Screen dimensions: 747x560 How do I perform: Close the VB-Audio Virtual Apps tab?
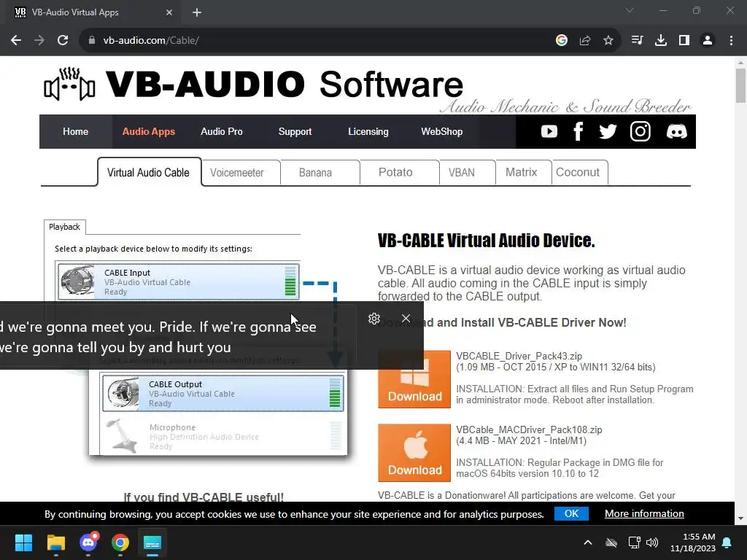pyautogui.click(x=169, y=12)
